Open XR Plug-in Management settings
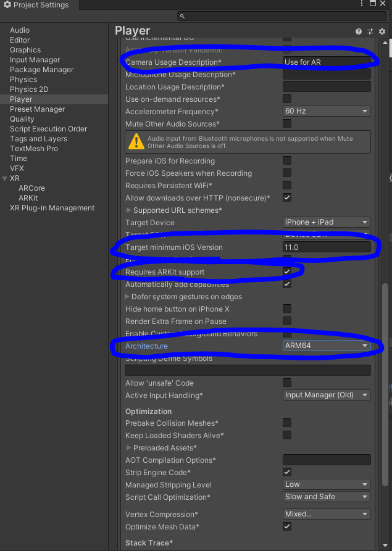392x551 pixels. pos(52,208)
